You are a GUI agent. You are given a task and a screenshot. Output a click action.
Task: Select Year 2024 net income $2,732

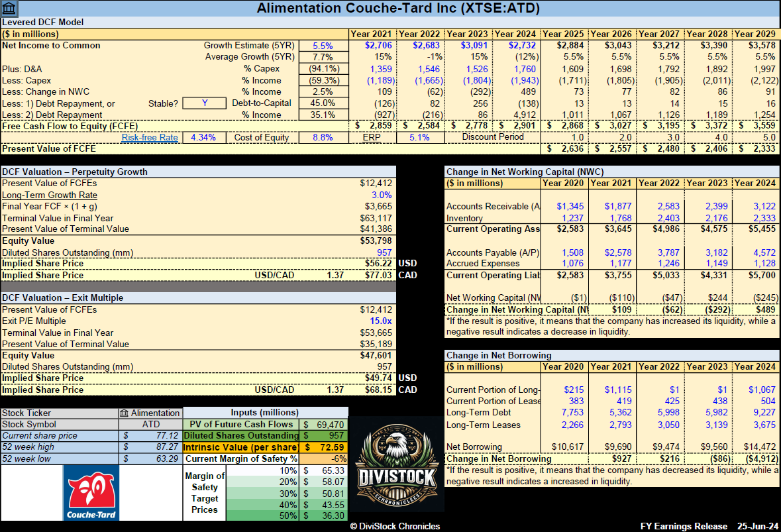[x=523, y=46]
